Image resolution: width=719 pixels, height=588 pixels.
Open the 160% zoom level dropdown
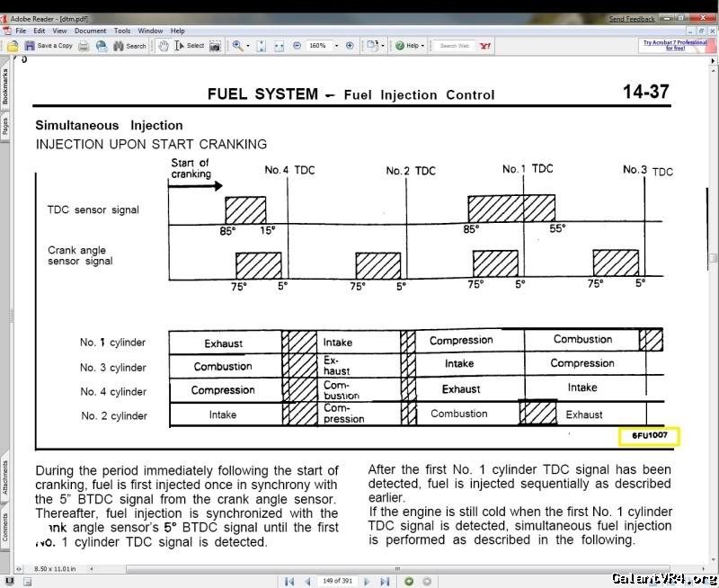coord(337,46)
